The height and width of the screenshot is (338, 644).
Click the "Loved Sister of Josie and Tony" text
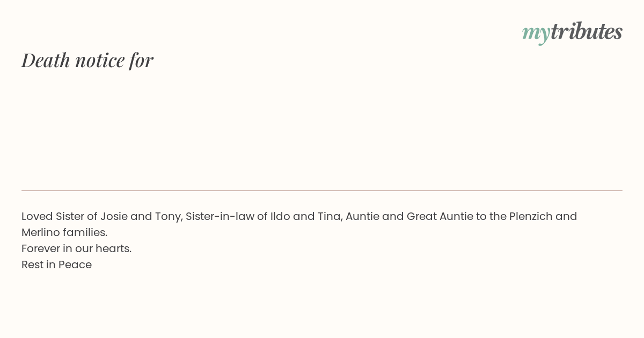tap(102, 216)
